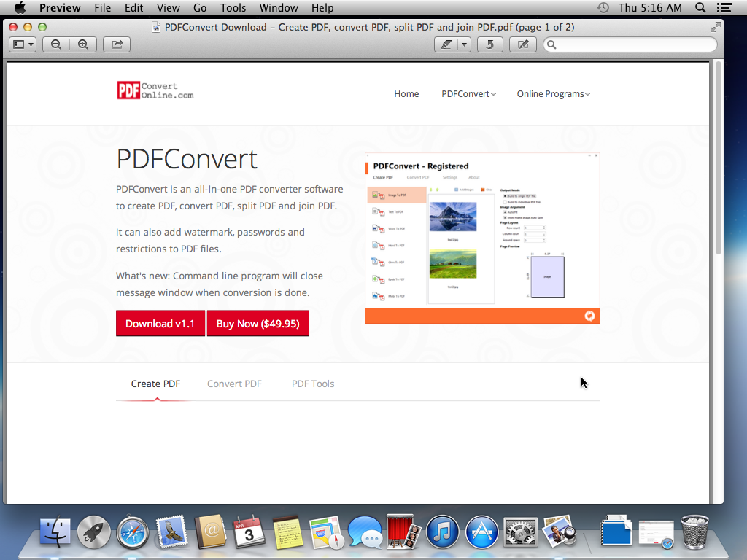Click the Buy Now ($49.95) button
This screenshot has height=560, width=747.
coord(258,323)
